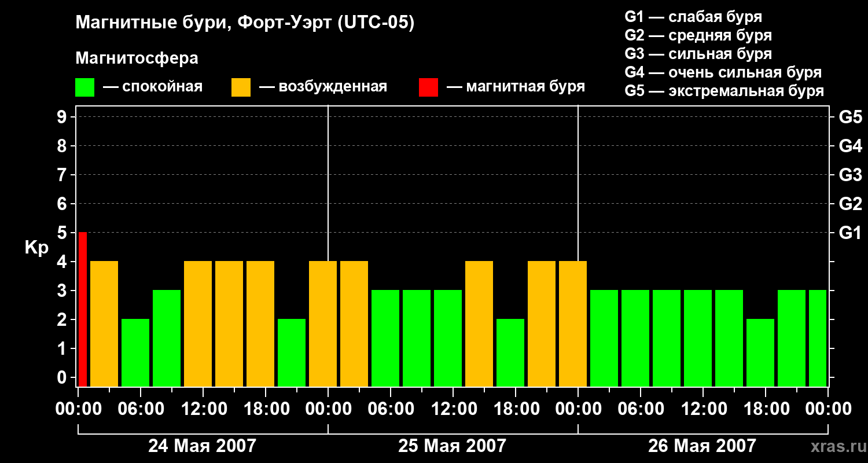Viewport: 868px width, 463px height.
Task: Click the '06:00' time label on 24 May
Action: (141, 409)
